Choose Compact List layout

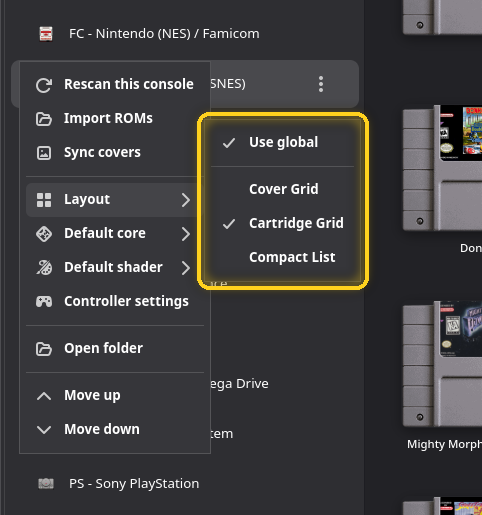pyautogui.click(x=283, y=257)
